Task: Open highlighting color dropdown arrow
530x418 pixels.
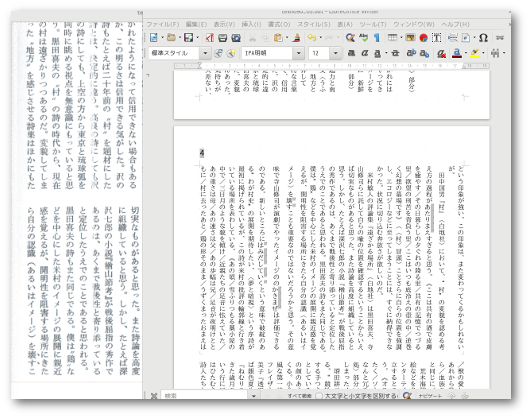Action: coord(483,53)
